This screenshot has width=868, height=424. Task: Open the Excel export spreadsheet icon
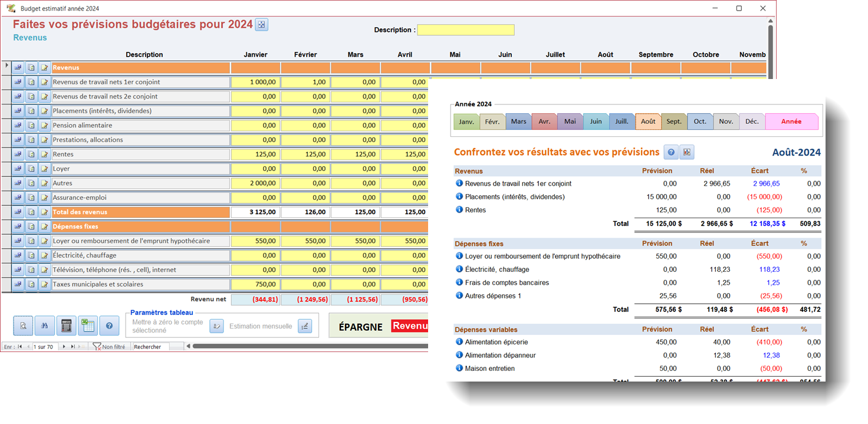pyautogui.click(x=87, y=325)
